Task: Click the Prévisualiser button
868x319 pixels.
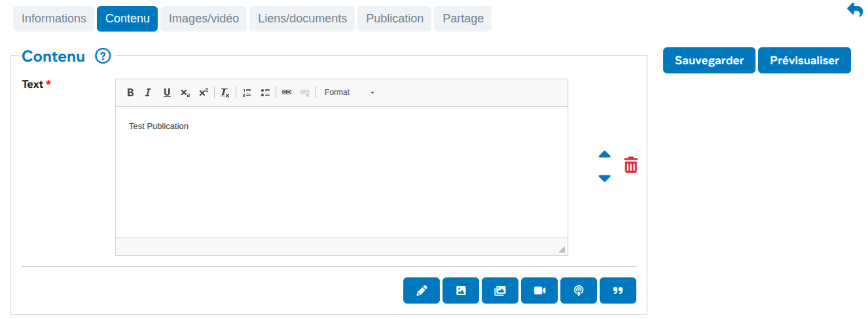Action: [804, 61]
